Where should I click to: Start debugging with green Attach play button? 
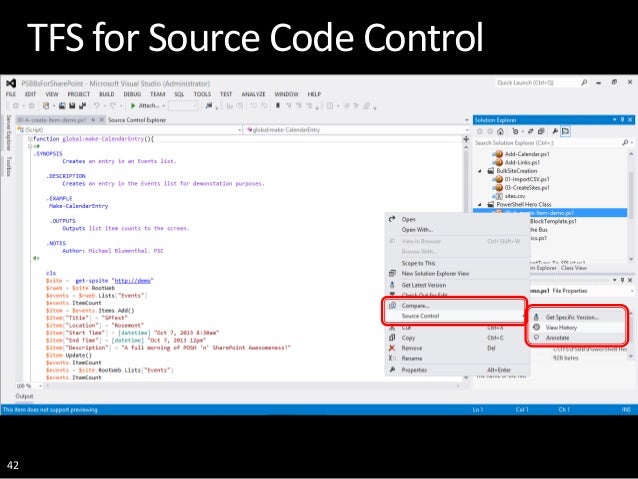[144, 106]
